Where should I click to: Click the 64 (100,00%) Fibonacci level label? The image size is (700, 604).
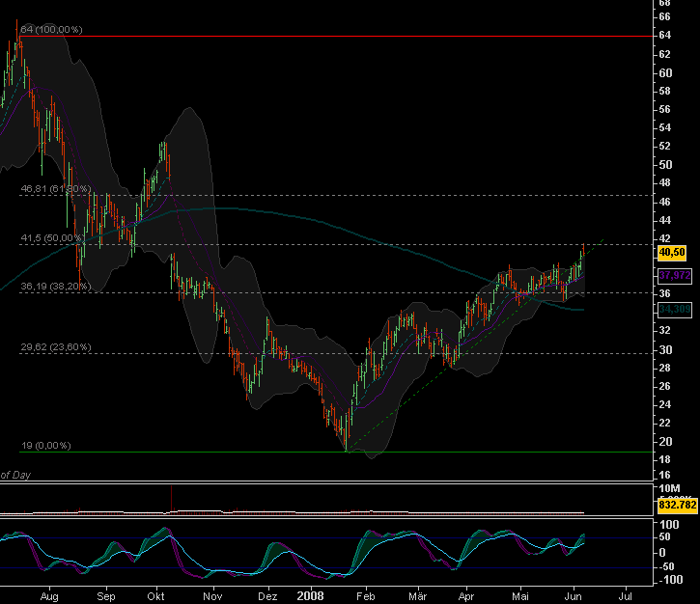point(51,30)
